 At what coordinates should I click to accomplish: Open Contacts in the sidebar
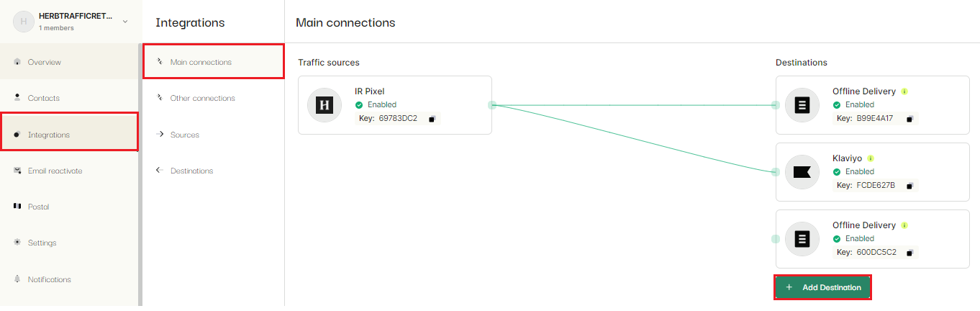[x=43, y=98]
